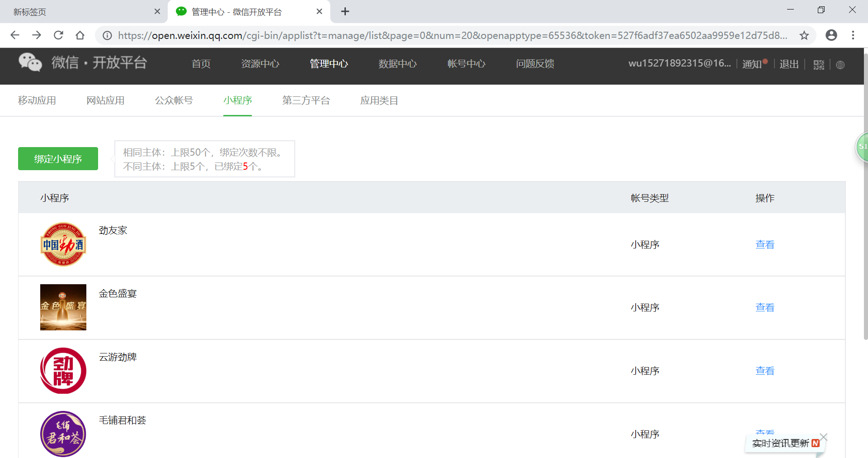
Task: Click the 劲友家 logo thumbnail
Action: point(63,244)
